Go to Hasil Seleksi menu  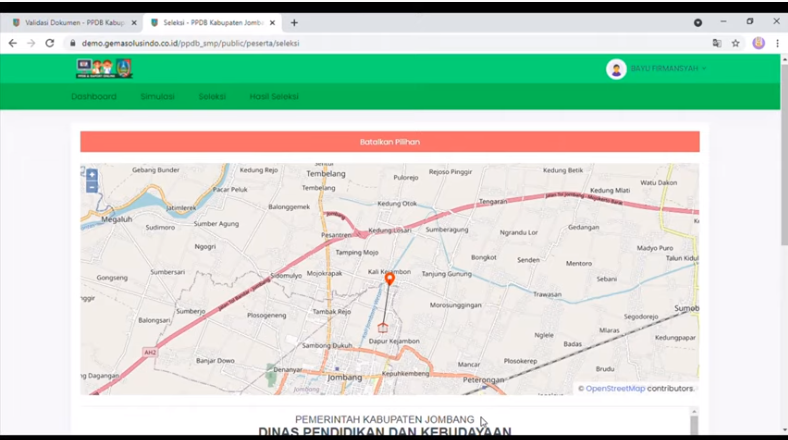[274, 97]
